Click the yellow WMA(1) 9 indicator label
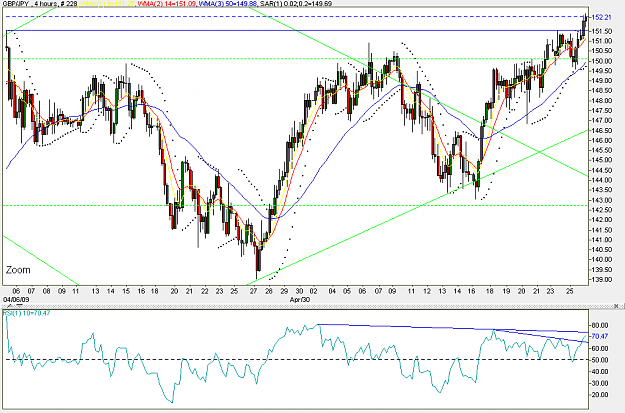This screenshot has height=413, width=625. [107, 4]
